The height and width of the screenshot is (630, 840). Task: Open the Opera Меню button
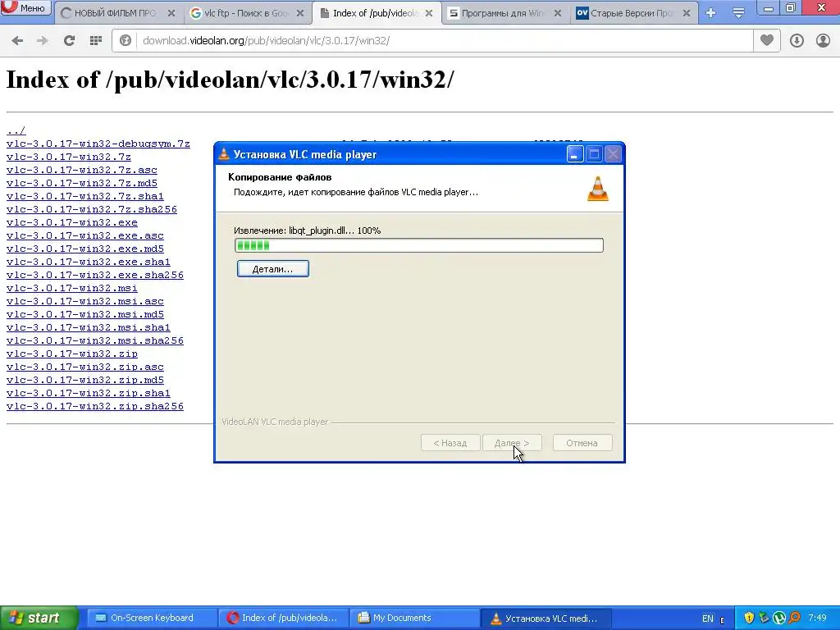pyautogui.click(x=25, y=8)
